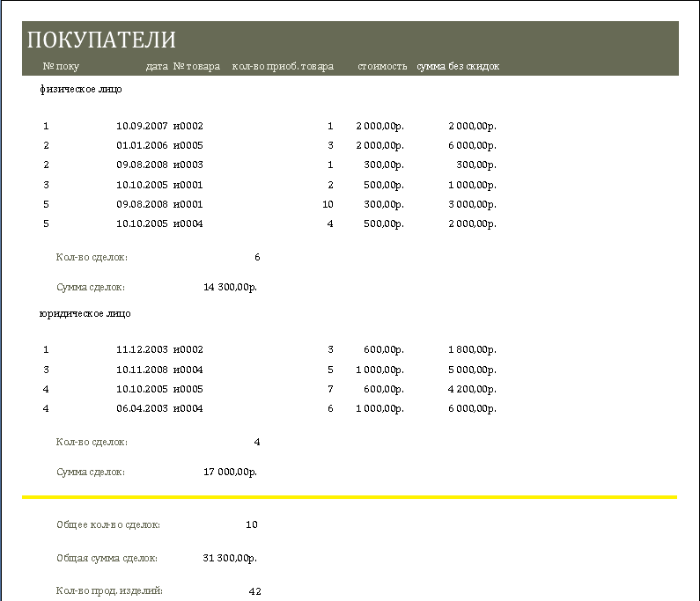The image size is (700, 601).
Task: Select deals count "4" for юридическое лицо
Action: (x=257, y=442)
